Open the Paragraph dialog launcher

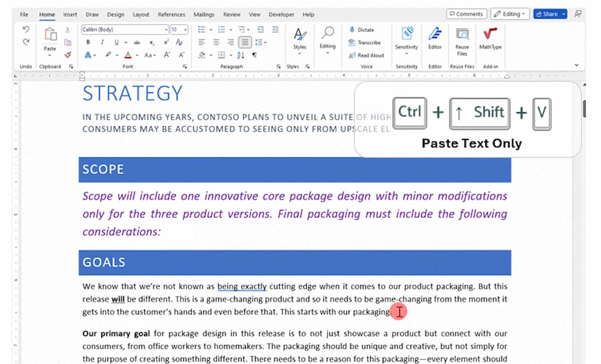[x=278, y=66]
